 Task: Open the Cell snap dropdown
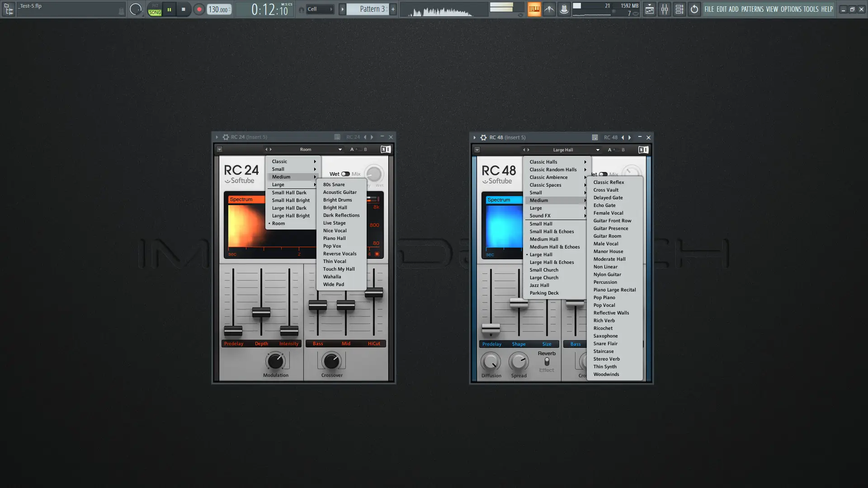[320, 9]
